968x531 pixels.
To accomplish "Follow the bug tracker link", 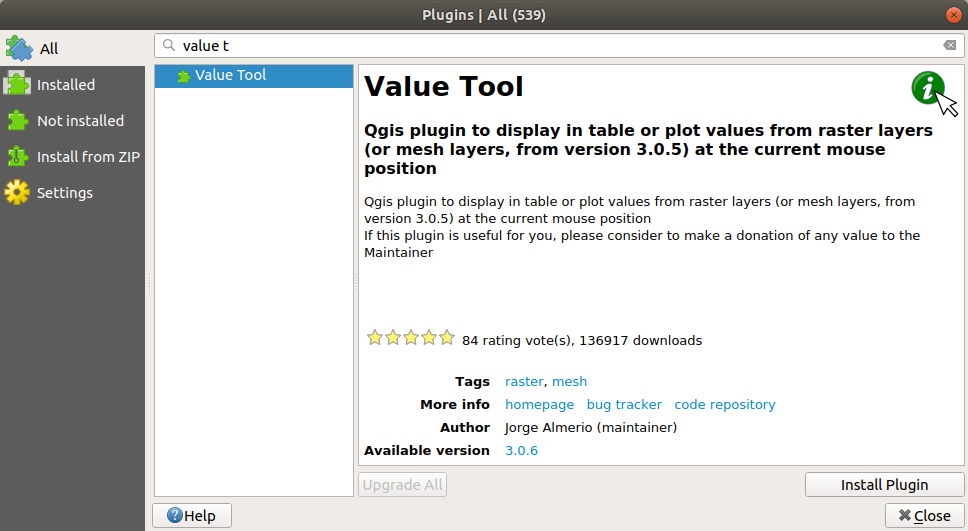I will [624, 405].
